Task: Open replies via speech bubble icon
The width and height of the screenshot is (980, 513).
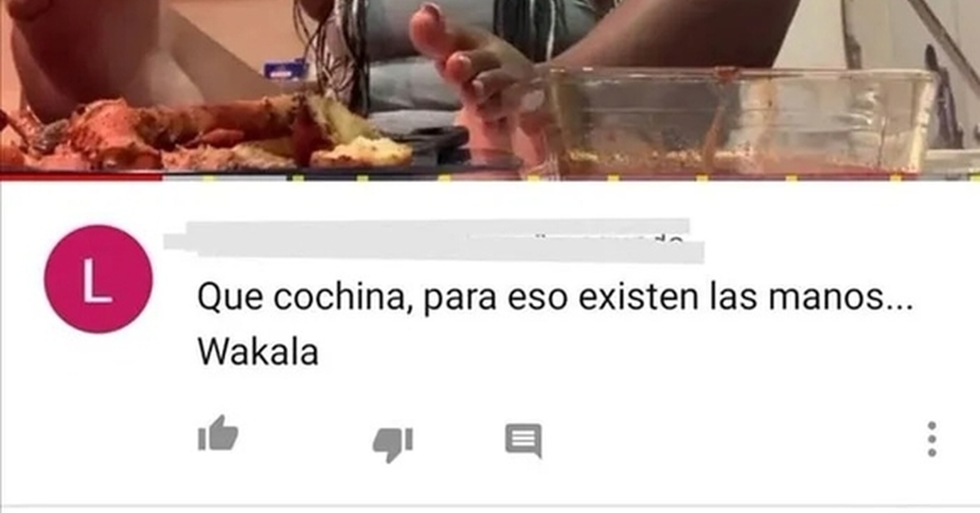Action: coord(523,441)
